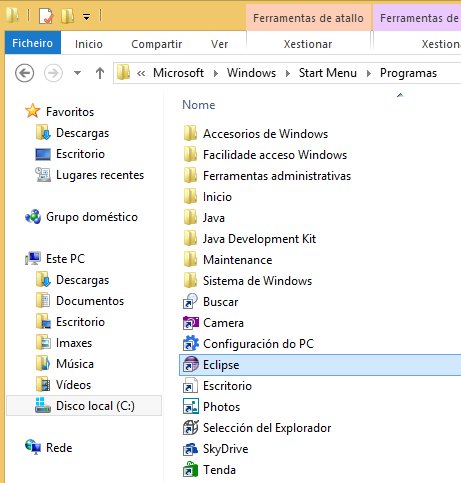Select Disco local (C:) drive
The height and width of the screenshot is (483, 461).
[x=84, y=406]
